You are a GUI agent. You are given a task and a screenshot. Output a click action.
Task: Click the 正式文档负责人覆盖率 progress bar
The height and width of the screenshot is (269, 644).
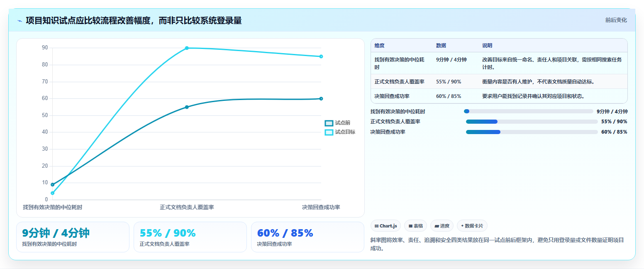[532, 122]
